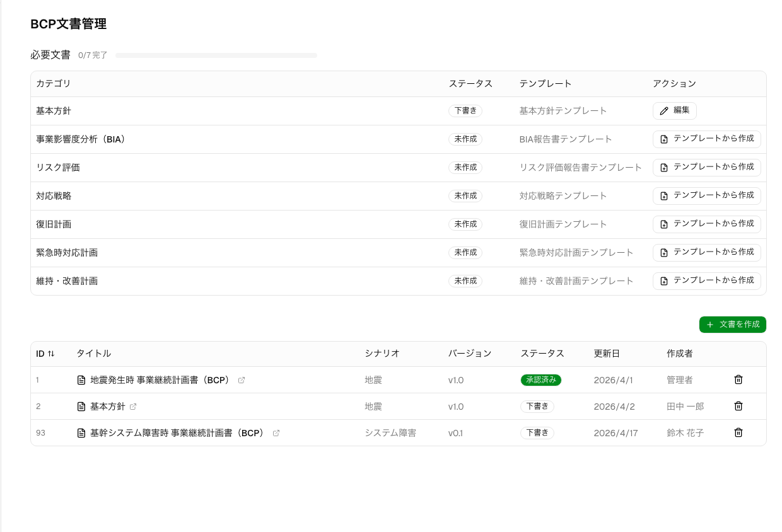This screenshot has height=532, width=782.
Task: Click 下書き status badge in 基本方針 category row
Action: pos(465,110)
